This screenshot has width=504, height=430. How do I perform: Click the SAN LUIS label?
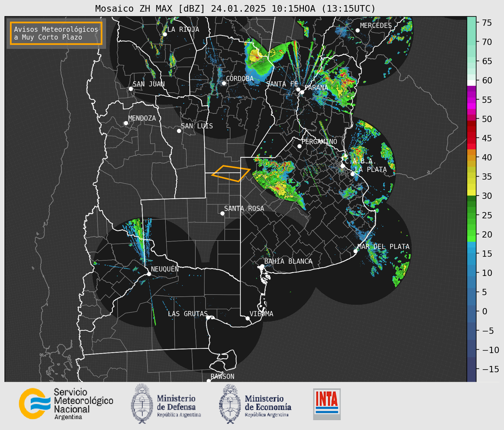point(197,126)
